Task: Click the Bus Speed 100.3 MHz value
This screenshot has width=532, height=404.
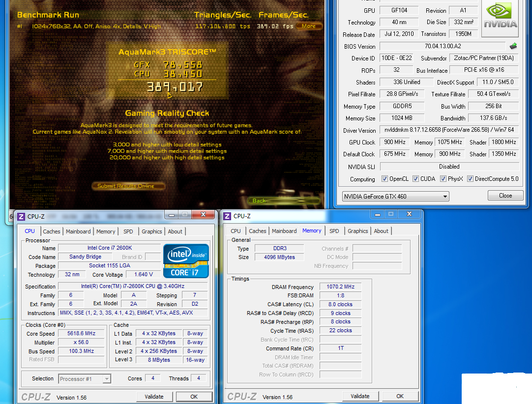Action: pyautogui.click(x=82, y=351)
